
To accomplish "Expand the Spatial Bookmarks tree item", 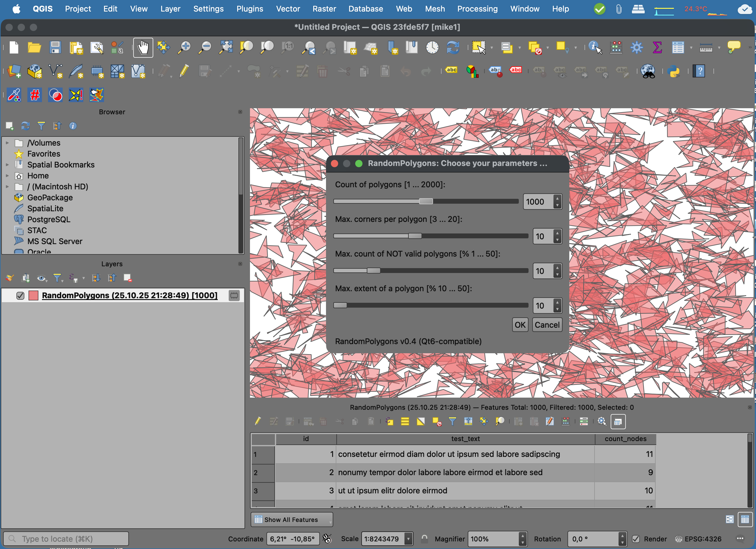I will pyautogui.click(x=7, y=164).
